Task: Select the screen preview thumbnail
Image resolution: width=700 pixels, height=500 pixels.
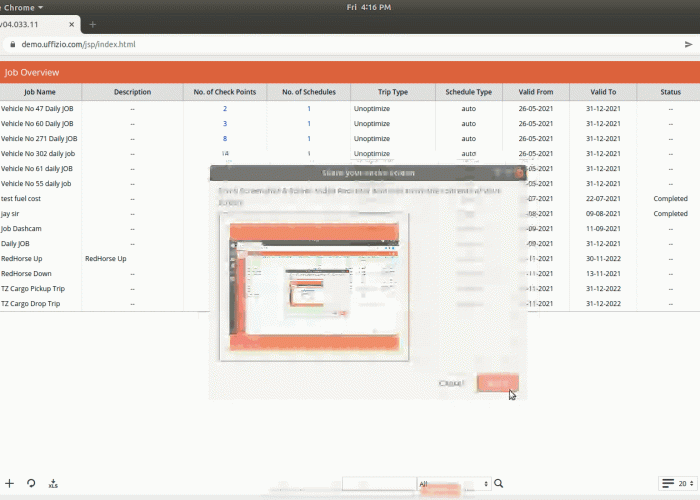Action: coord(314,290)
